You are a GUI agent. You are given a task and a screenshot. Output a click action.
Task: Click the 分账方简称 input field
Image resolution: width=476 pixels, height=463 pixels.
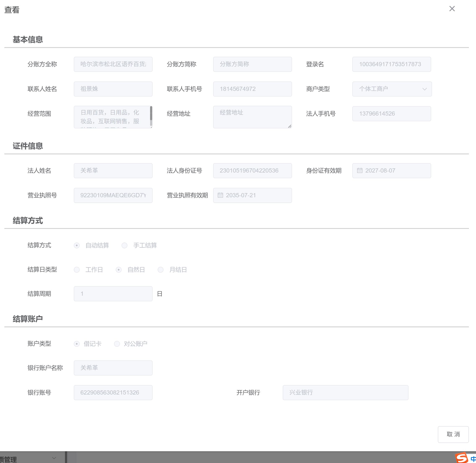point(252,64)
